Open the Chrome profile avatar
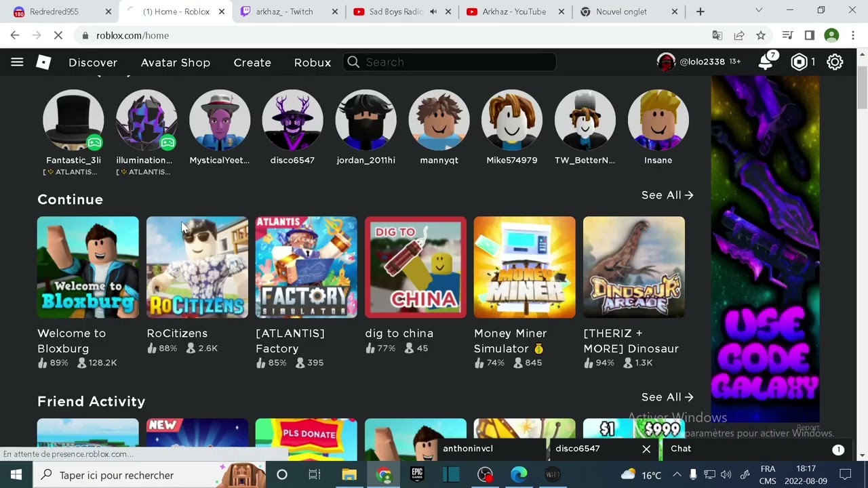Screen dimensions: 868x488 coord(831,35)
